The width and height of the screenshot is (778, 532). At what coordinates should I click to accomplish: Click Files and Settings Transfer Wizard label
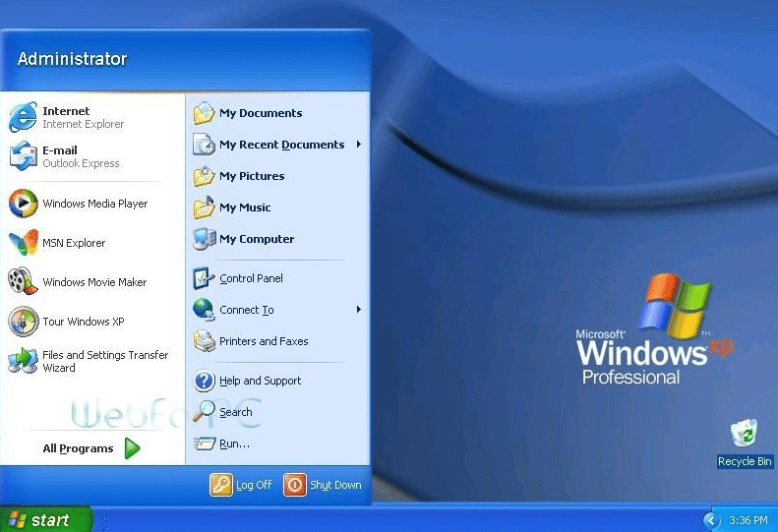coord(105,361)
